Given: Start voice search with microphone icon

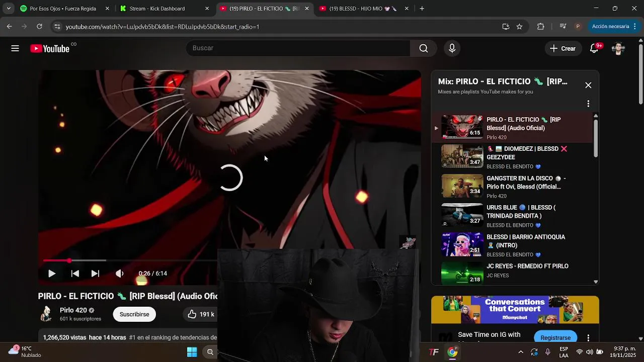Looking at the screenshot, I should point(452,48).
